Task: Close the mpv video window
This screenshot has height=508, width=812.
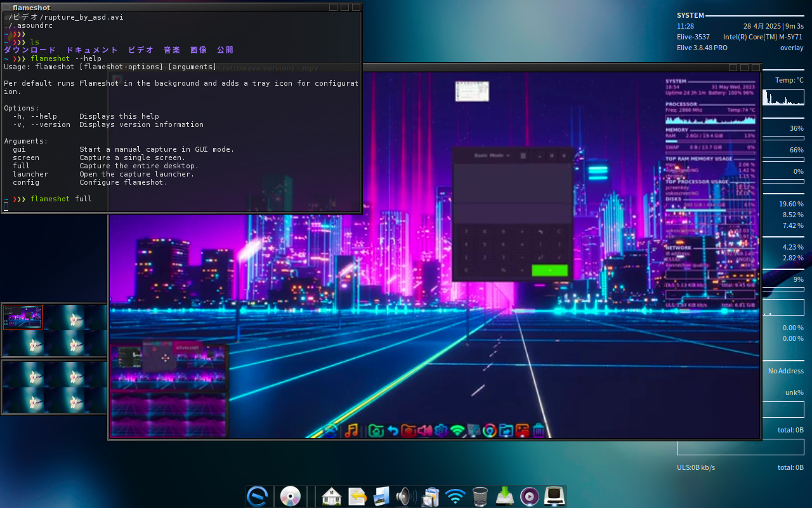Action: pos(756,67)
